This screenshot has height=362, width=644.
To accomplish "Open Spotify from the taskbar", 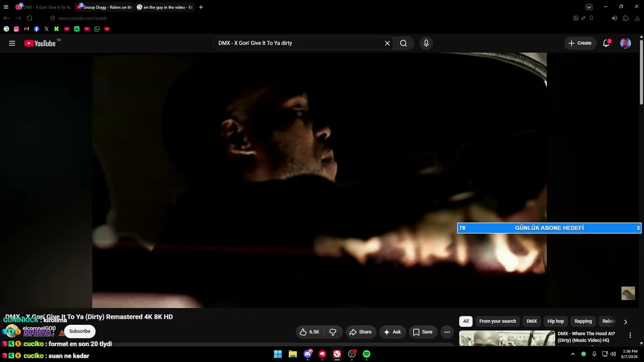I will [367, 354].
